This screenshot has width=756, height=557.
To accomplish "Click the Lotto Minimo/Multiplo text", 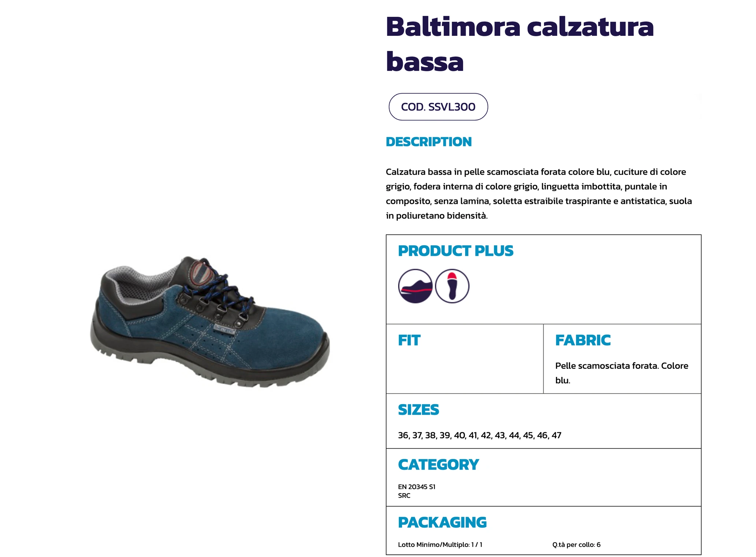I will click(440, 545).
